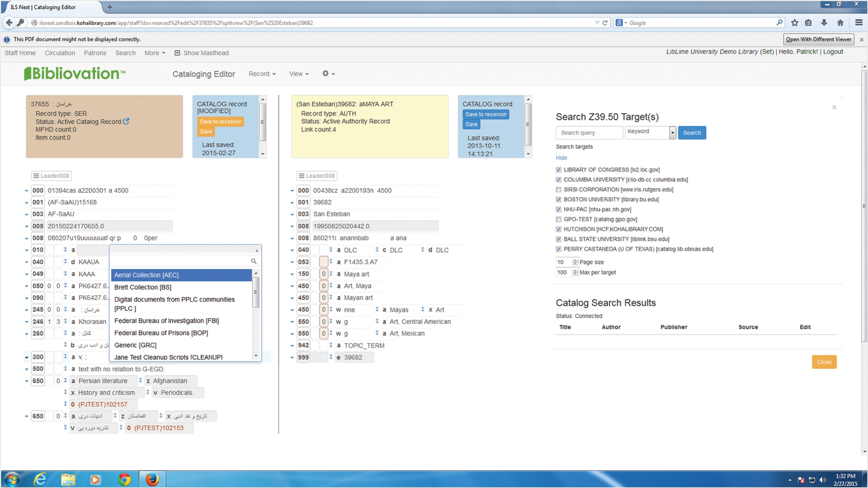
Task: Click the browser reload icon in address bar
Action: [x=605, y=23]
